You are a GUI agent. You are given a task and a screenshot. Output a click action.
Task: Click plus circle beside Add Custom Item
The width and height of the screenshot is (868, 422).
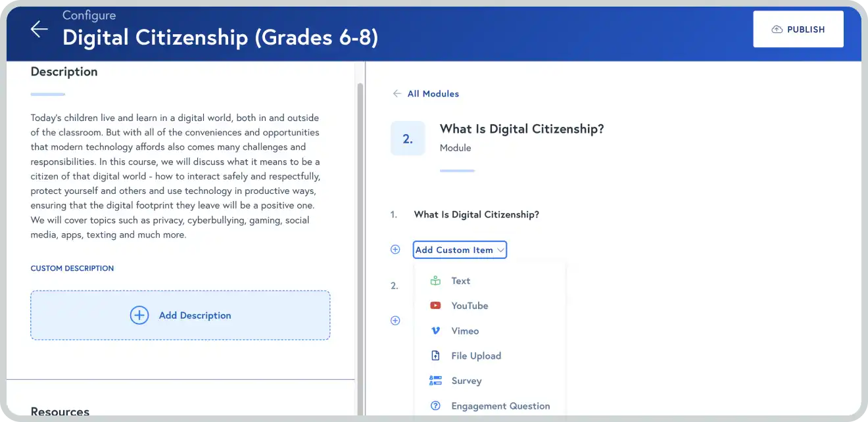[x=395, y=250]
